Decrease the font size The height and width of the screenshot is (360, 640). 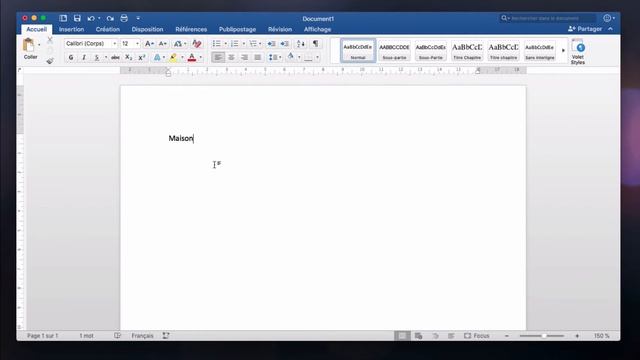162,44
